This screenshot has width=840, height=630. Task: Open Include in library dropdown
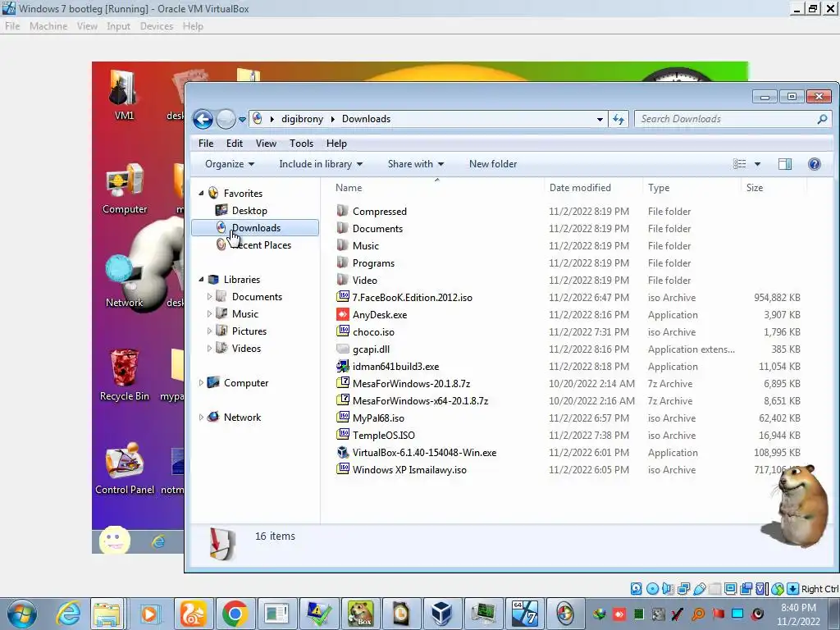tap(321, 164)
